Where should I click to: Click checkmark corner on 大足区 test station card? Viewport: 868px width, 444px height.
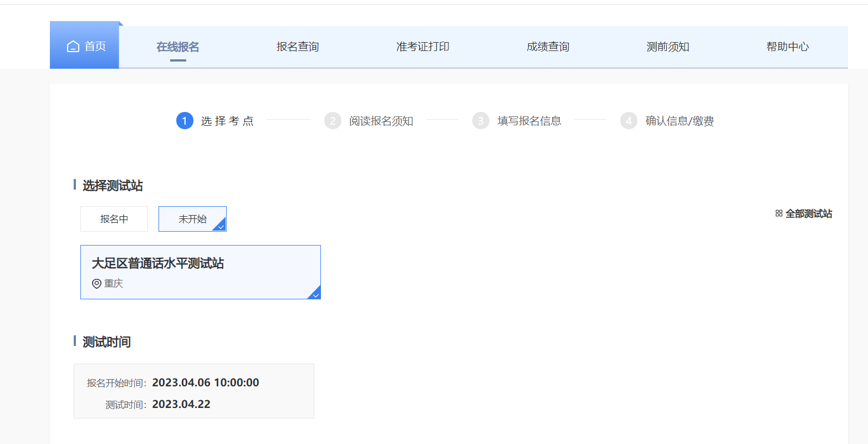[315, 294]
